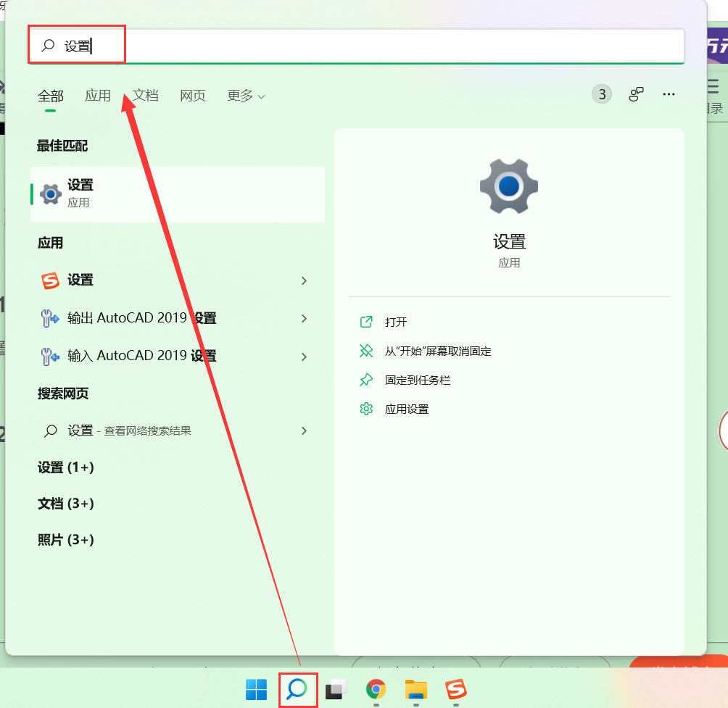
Task: Click the Windows Start button
Action: (256, 689)
